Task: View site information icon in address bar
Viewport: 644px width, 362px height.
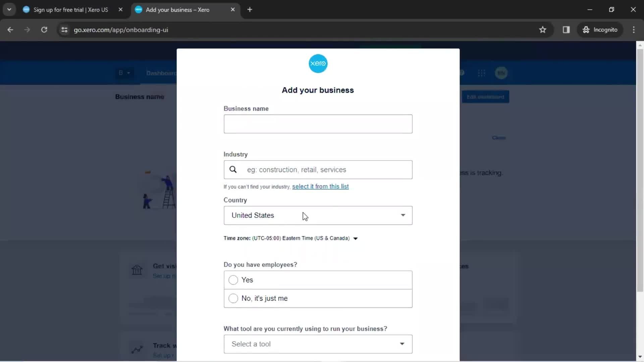Action: coord(64,30)
